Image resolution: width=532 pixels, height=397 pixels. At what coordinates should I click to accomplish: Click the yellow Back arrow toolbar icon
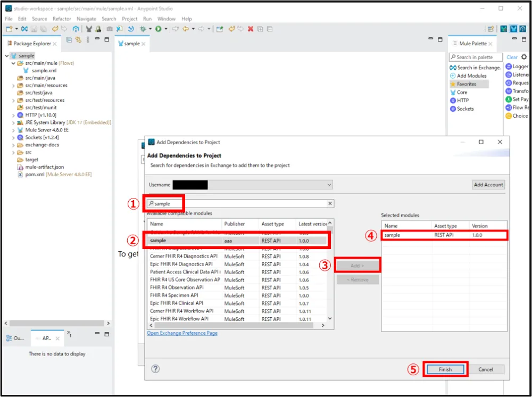pyautogui.click(x=186, y=29)
